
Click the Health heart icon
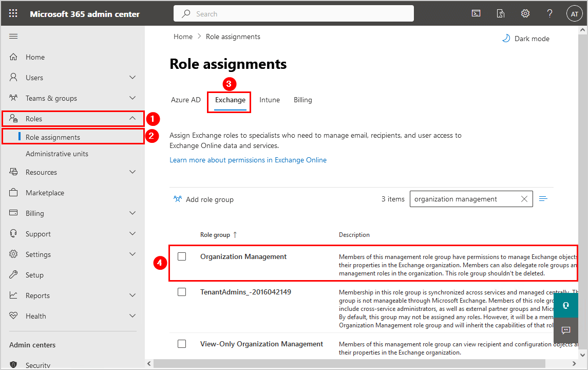[13, 316]
